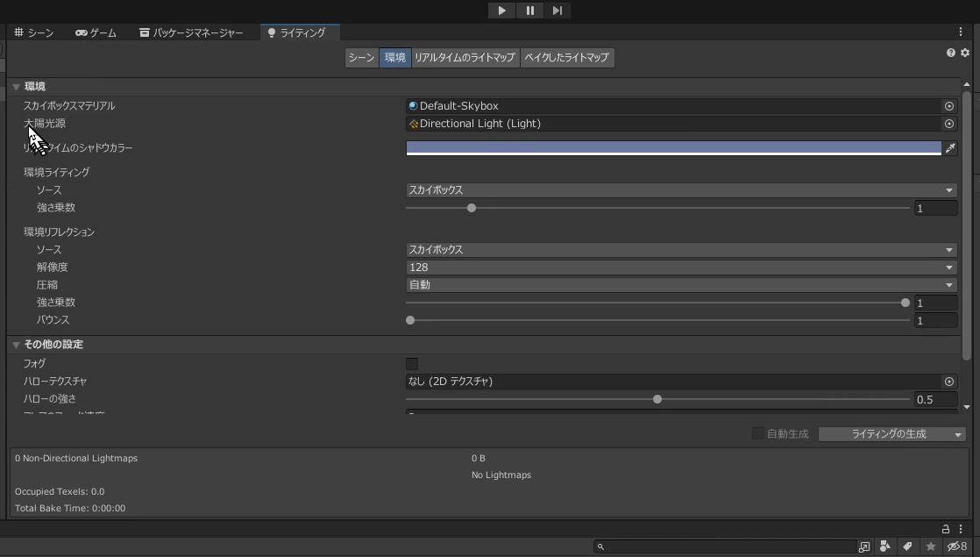Select the スカイボックスマテリアル label
Screen dimensions: 980x557
point(69,106)
